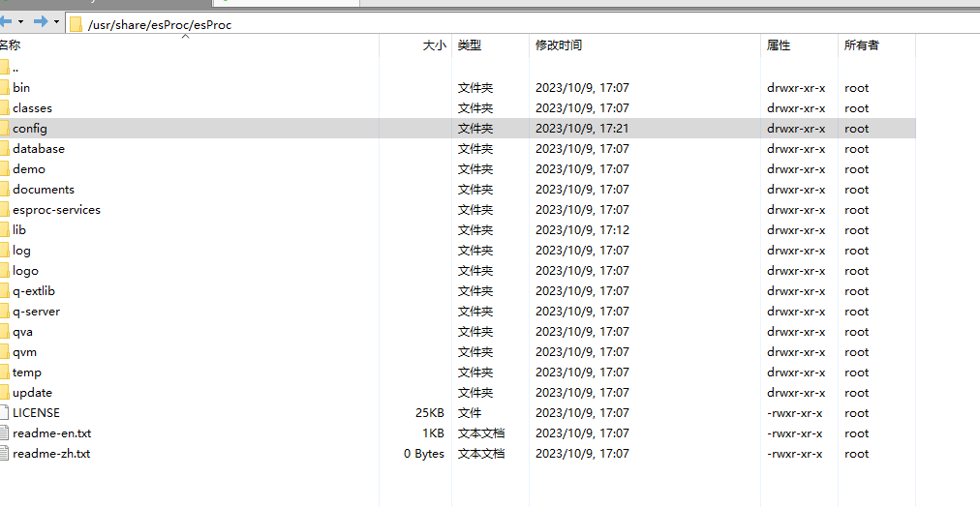The height and width of the screenshot is (507, 980).
Task: Click the back navigation arrow
Action: coord(6,22)
